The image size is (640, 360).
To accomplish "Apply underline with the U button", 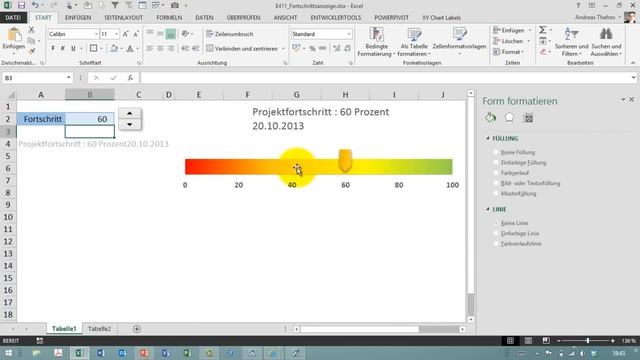I will (73, 49).
